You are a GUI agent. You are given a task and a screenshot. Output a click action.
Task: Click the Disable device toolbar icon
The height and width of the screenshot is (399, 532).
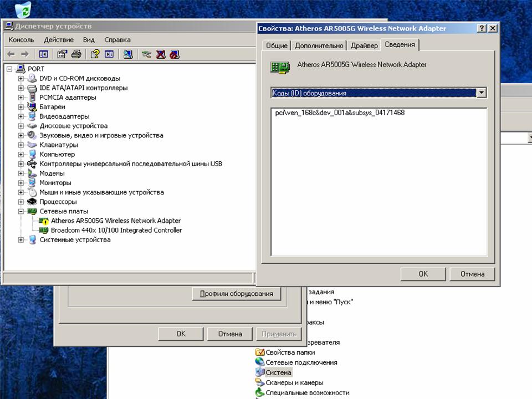[175, 54]
